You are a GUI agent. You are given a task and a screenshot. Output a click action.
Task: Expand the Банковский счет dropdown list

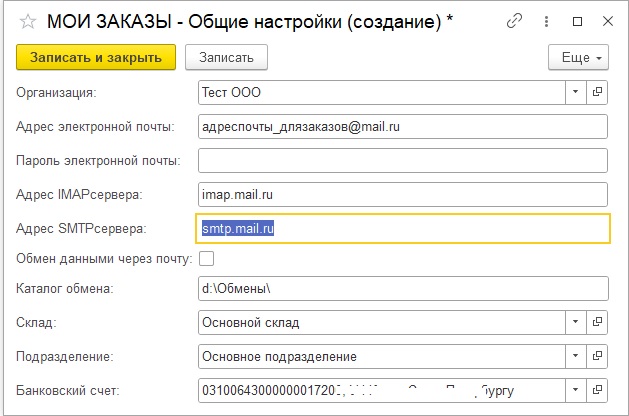tap(576, 389)
